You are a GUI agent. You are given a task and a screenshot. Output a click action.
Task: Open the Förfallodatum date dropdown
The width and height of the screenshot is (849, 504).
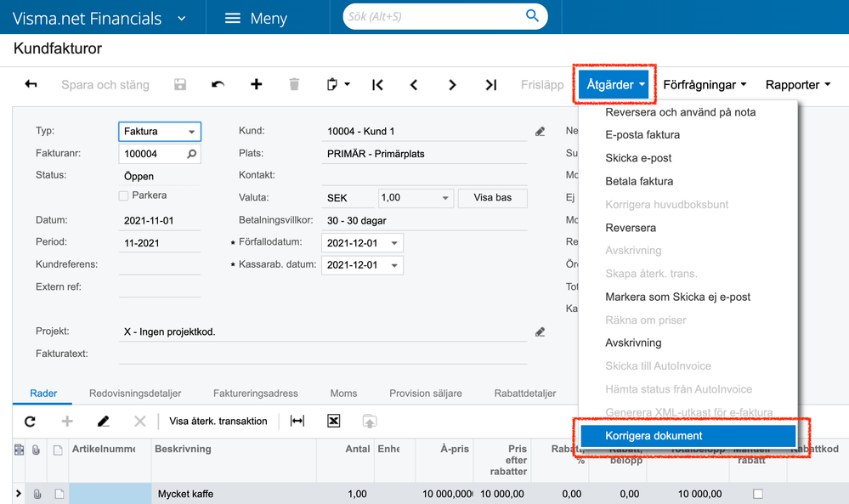point(394,243)
